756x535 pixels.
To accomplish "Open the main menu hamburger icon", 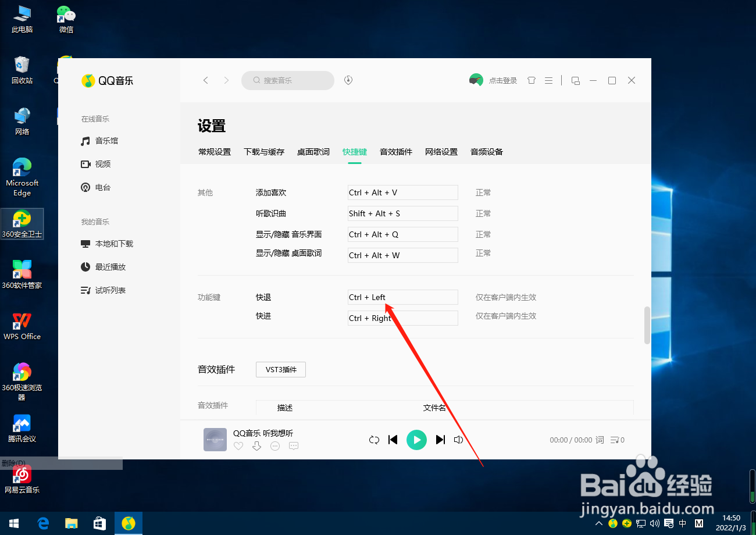I will (x=548, y=80).
